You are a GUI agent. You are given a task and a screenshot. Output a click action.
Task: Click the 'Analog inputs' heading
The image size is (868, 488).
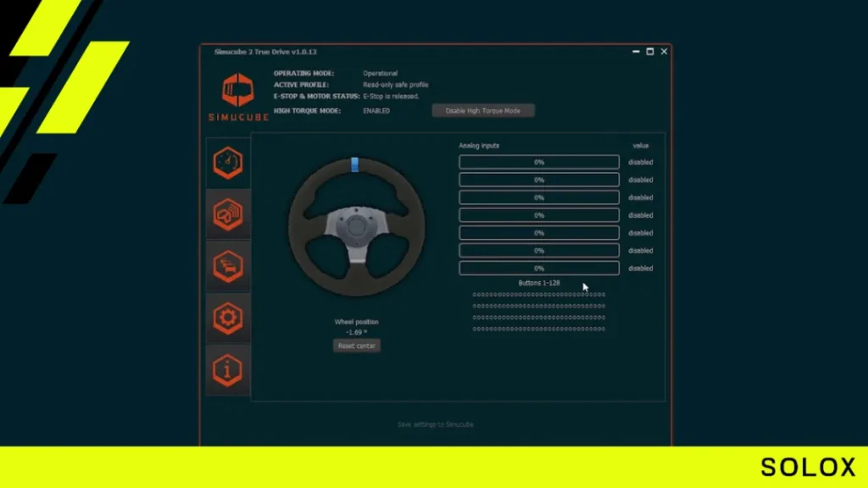(479, 146)
